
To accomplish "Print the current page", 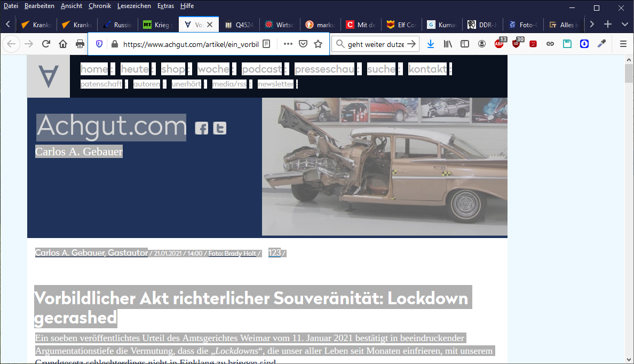I will click(x=80, y=44).
